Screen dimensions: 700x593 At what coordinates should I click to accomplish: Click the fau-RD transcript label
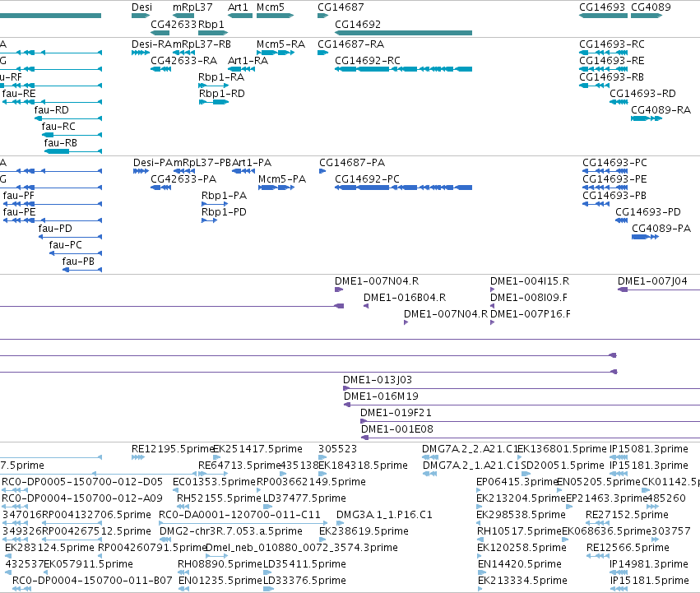pyautogui.click(x=51, y=110)
